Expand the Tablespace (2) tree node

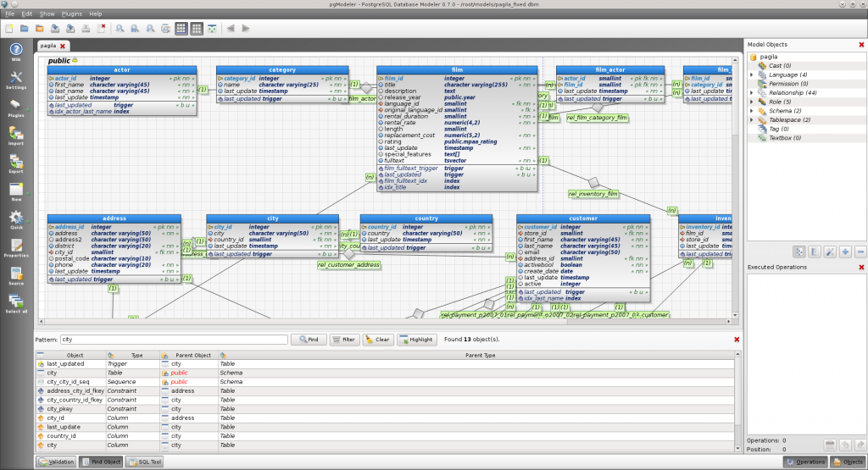(x=751, y=119)
